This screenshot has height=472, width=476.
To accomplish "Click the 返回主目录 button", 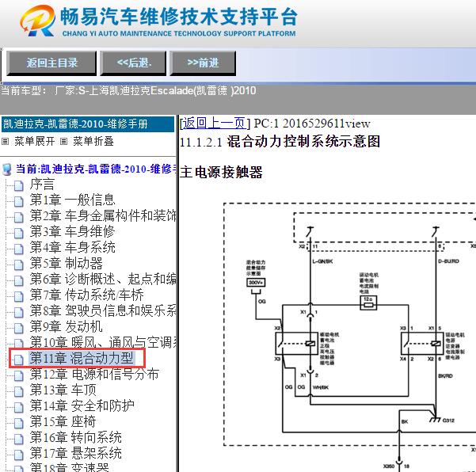I will coord(51,63).
